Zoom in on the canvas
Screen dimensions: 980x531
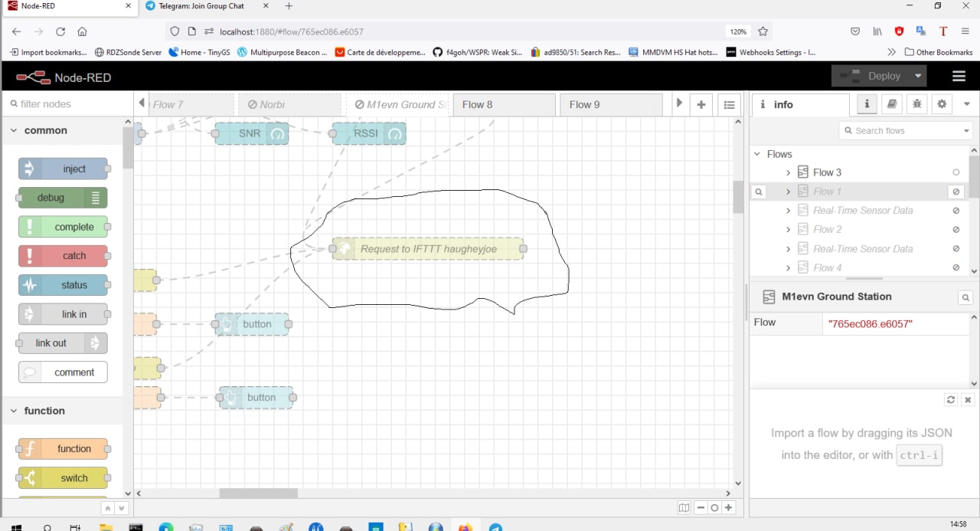tap(729, 507)
